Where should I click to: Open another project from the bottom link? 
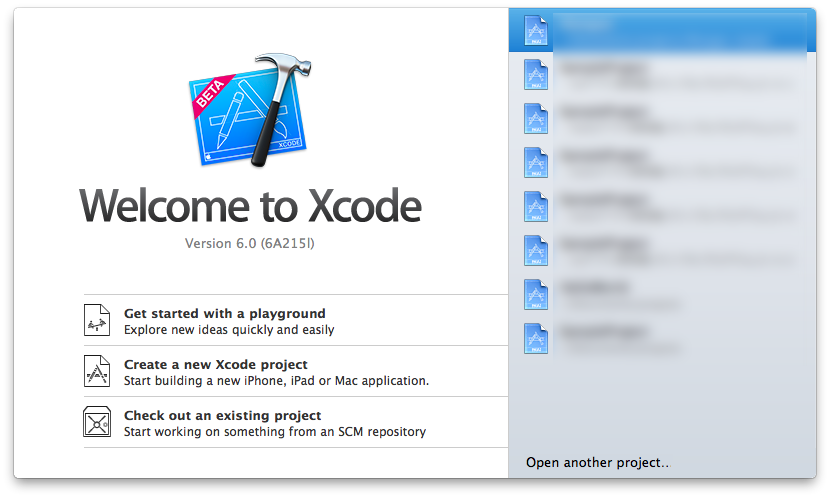[597, 462]
